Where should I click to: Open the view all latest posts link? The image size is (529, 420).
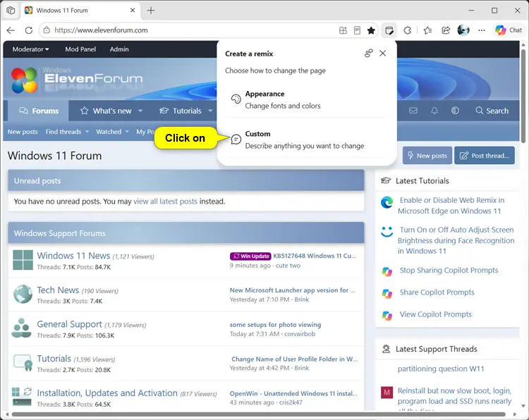[165, 202]
